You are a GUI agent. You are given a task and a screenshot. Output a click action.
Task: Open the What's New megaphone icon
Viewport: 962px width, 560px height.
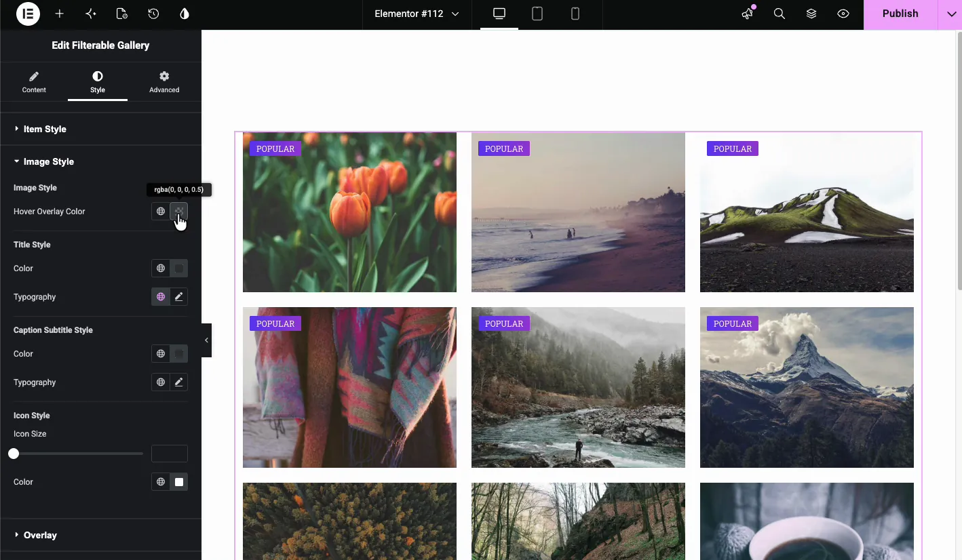point(748,14)
